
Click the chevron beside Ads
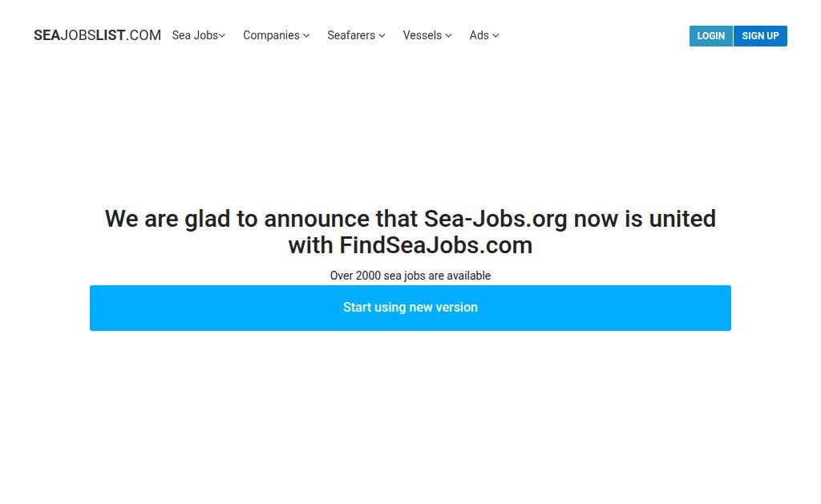click(x=495, y=35)
